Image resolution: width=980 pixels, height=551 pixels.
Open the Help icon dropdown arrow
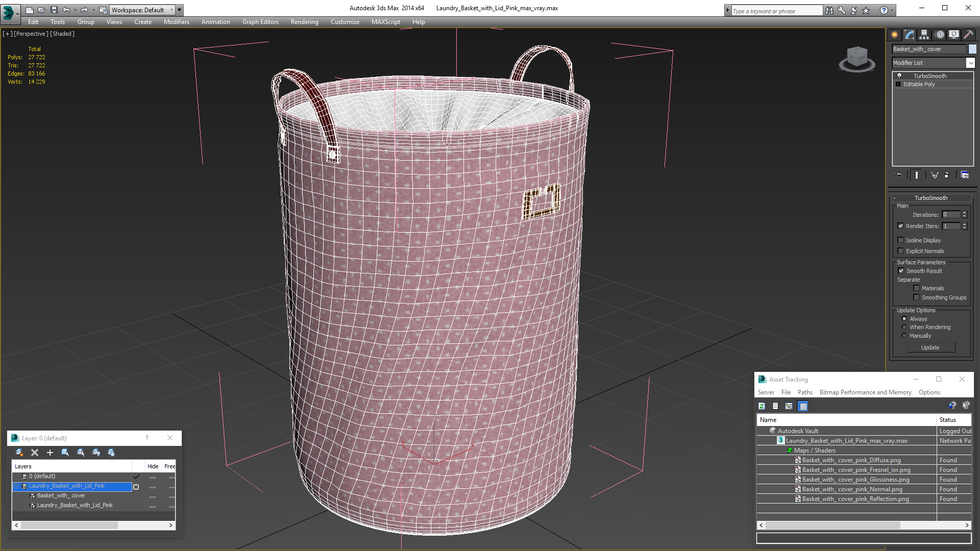892,10
